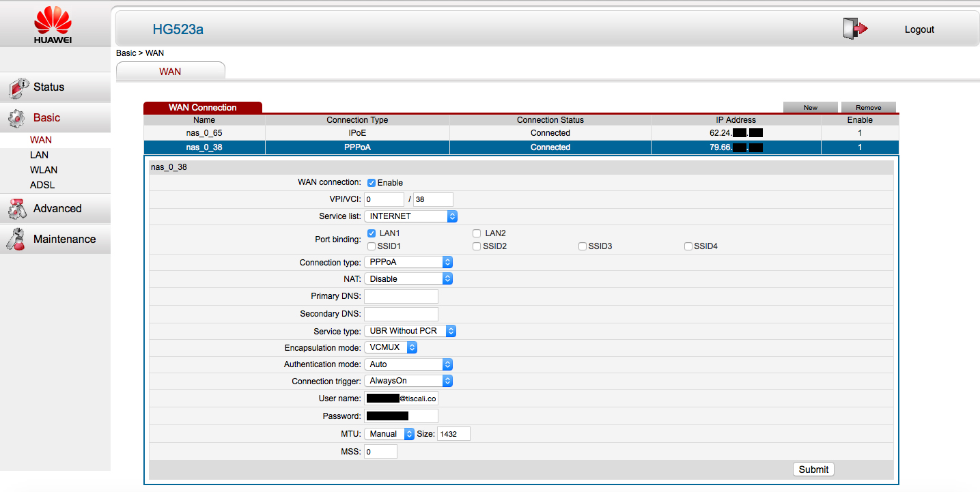Click the New connection button
The width and height of the screenshot is (980, 492).
[810, 108]
